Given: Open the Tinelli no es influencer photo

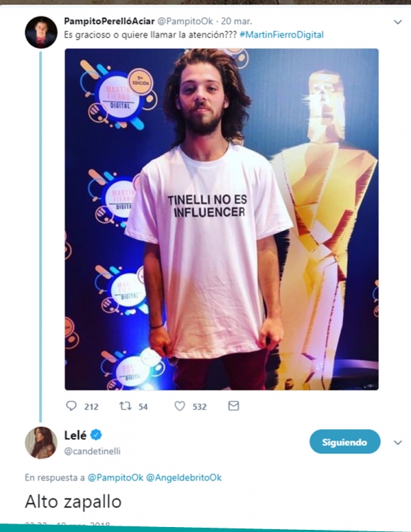Looking at the screenshot, I should (x=222, y=219).
